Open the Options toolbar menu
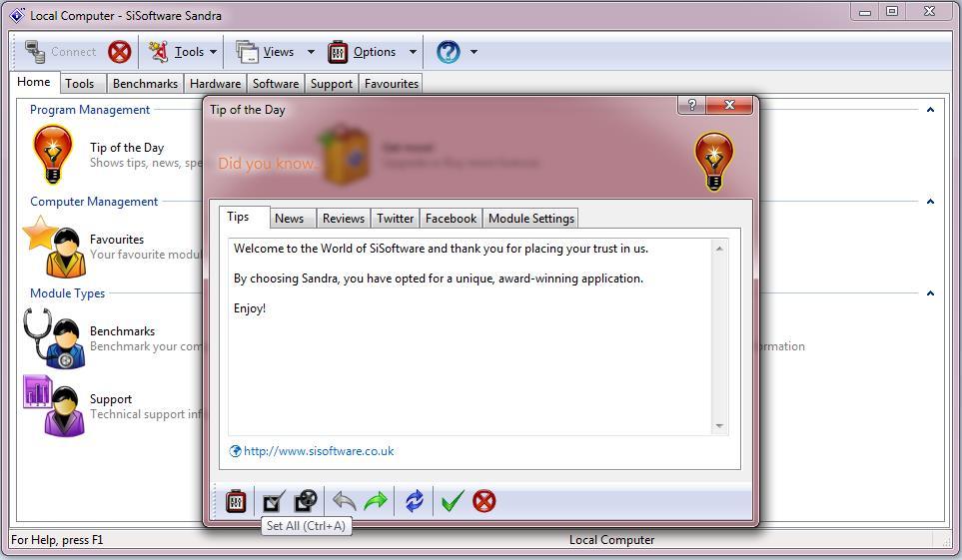 [362, 52]
